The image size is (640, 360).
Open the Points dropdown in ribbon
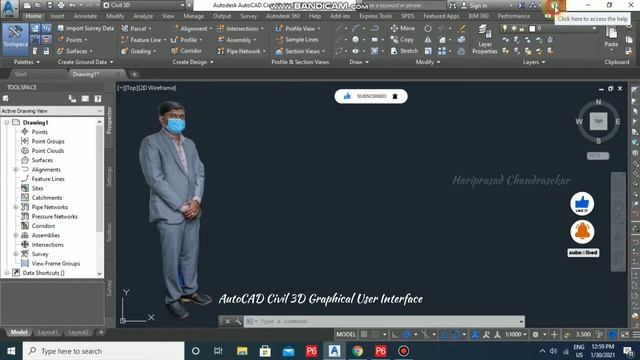(x=72, y=40)
